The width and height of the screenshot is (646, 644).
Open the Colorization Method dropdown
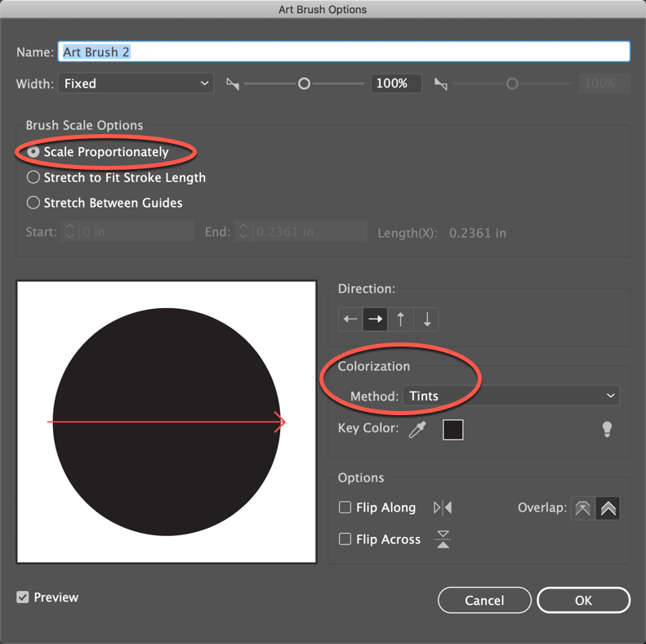[511, 396]
